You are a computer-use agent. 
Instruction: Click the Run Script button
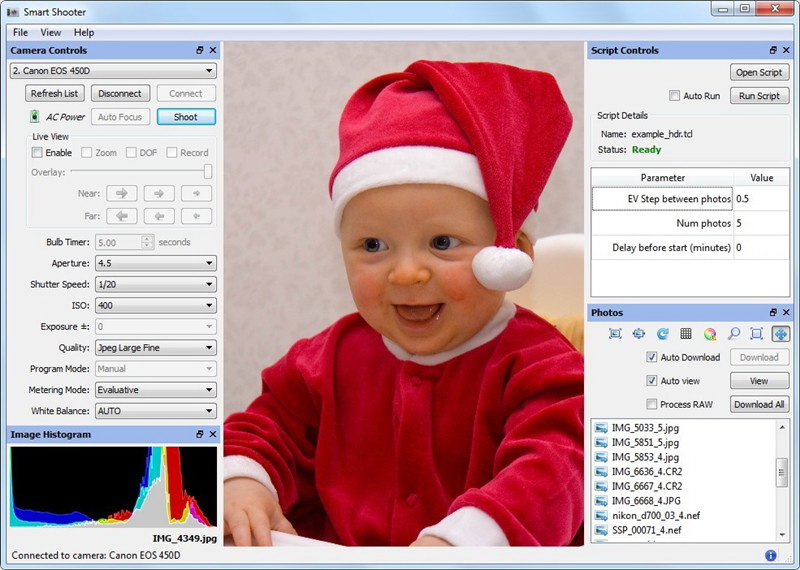(x=759, y=96)
